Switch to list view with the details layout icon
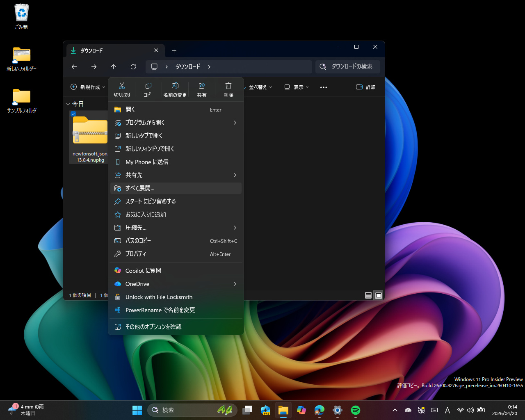This screenshot has width=525, height=420. click(x=368, y=295)
